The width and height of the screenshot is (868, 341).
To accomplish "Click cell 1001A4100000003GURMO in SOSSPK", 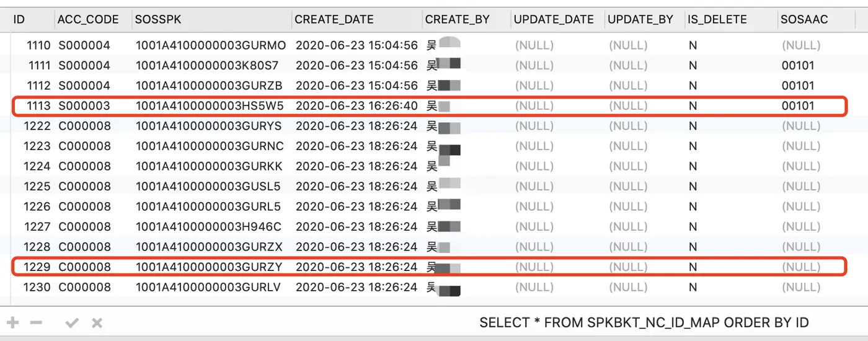I will [211, 45].
